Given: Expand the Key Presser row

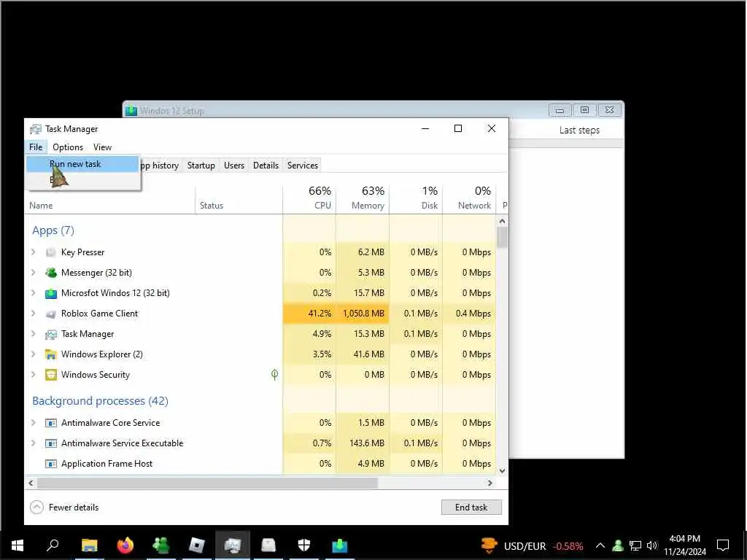Looking at the screenshot, I should tap(34, 252).
